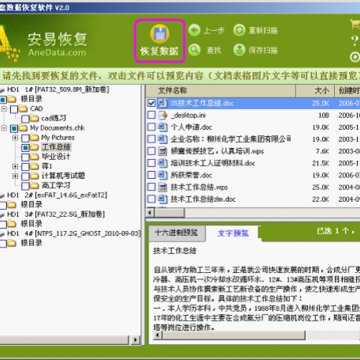The image size is (360, 360).
Task: Click the disk icon of HD1 3# FAT32_22.5G
Action: tap(2, 214)
